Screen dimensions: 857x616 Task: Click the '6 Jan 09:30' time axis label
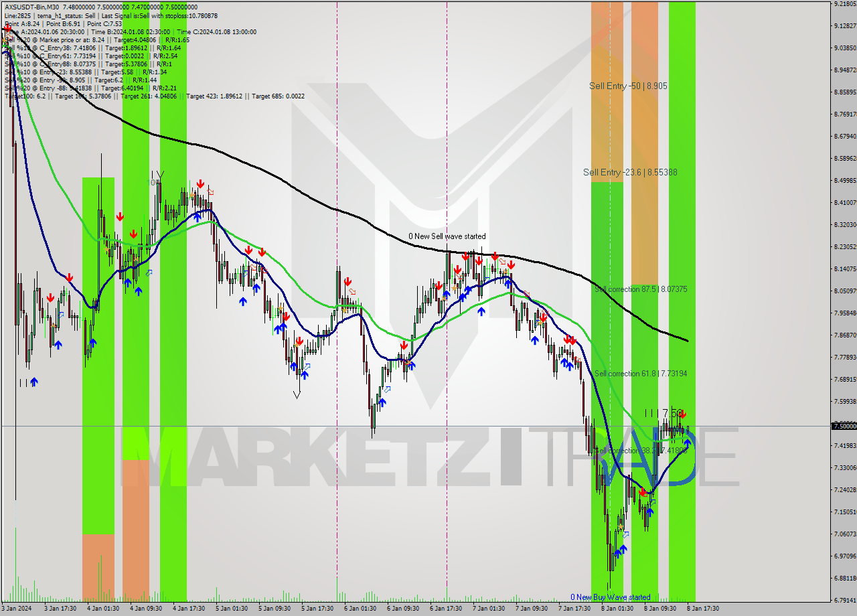(402, 609)
